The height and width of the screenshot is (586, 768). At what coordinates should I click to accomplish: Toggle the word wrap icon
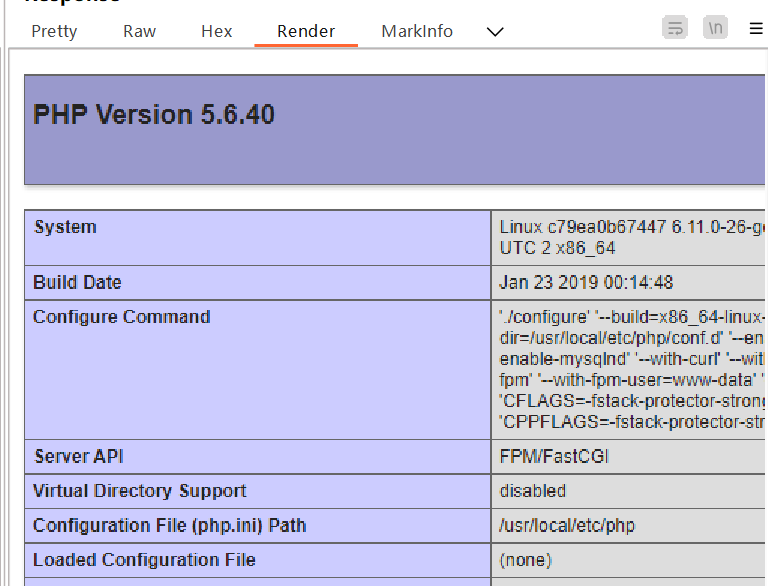click(x=675, y=27)
